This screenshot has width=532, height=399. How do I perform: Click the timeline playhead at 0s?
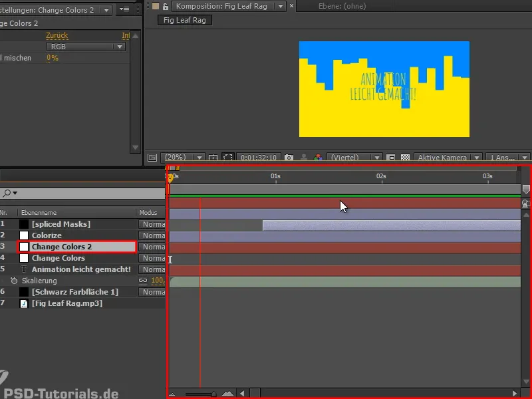[x=170, y=178]
